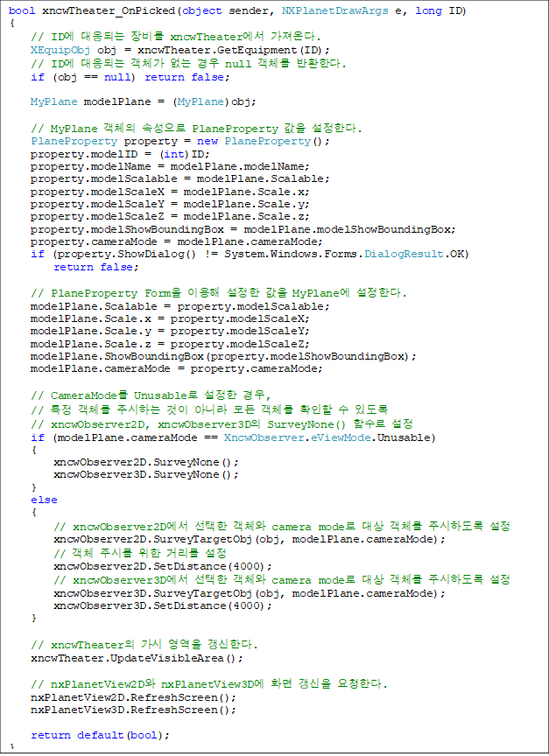Click the NXPlanetDrawArgs parameter type

pyautogui.click(x=334, y=10)
